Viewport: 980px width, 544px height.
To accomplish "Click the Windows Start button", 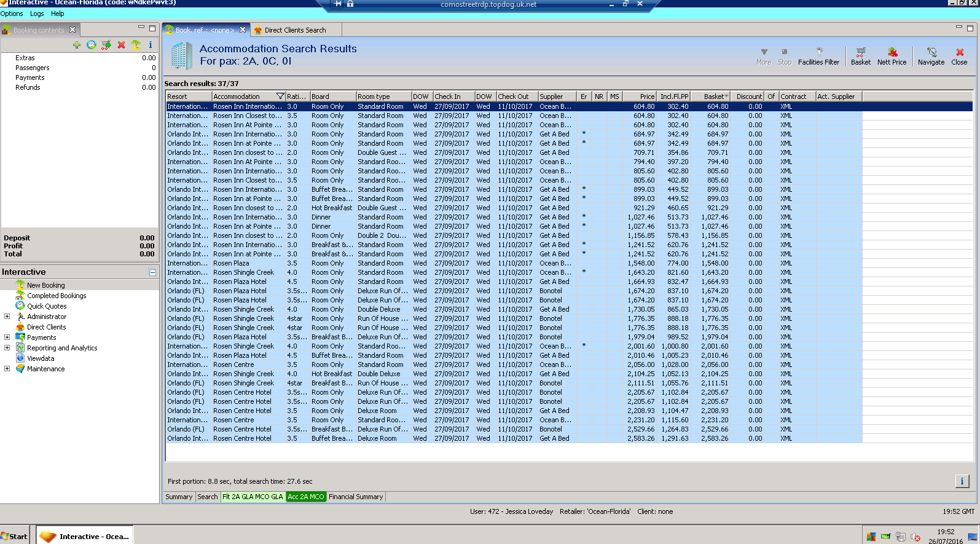I will coord(14,536).
